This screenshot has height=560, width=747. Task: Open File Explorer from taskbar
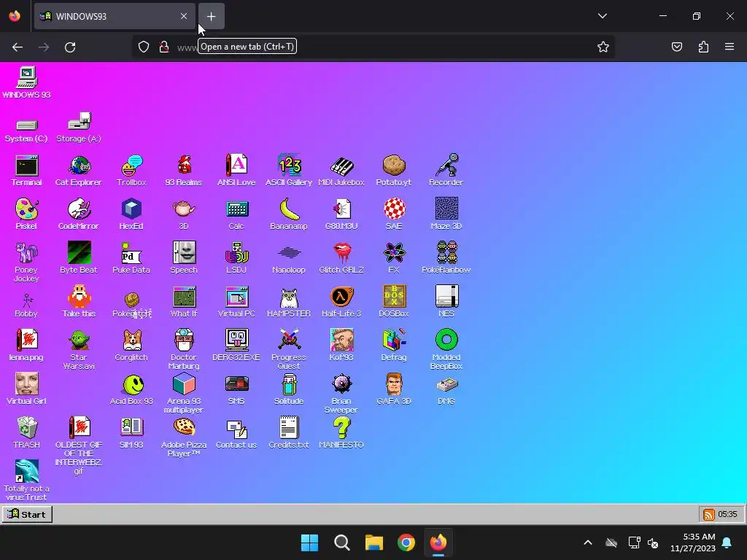click(374, 542)
